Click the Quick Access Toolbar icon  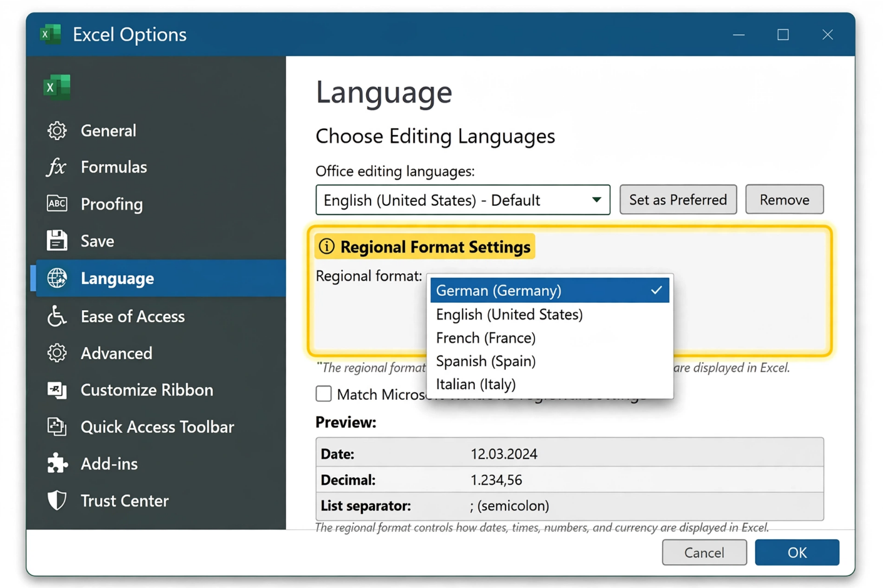[57, 427]
